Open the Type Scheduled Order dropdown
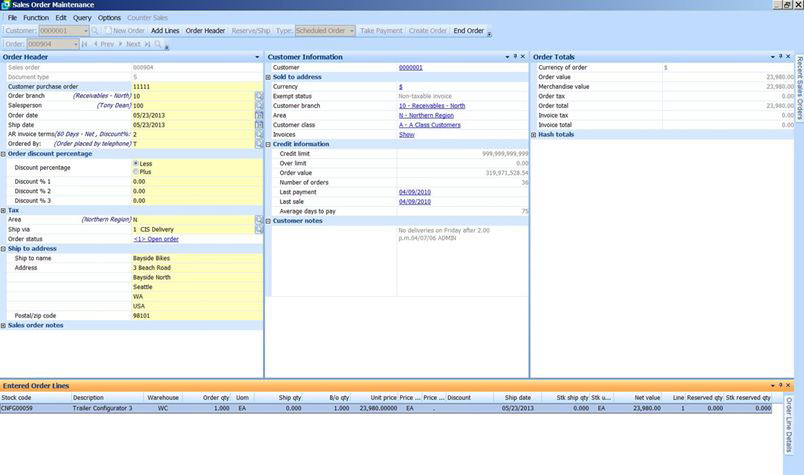 352,31
